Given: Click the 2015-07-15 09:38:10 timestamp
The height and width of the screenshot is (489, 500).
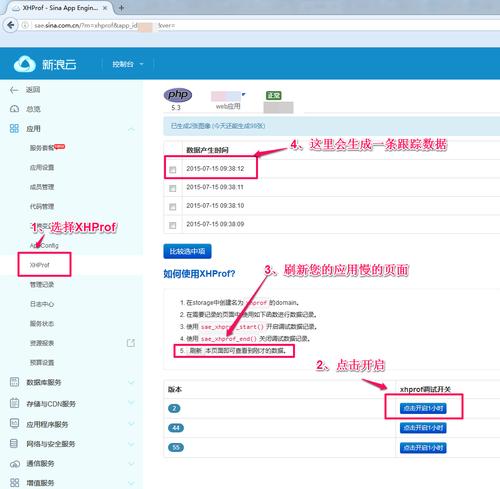Looking at the screenshot, I should point(215,206).
